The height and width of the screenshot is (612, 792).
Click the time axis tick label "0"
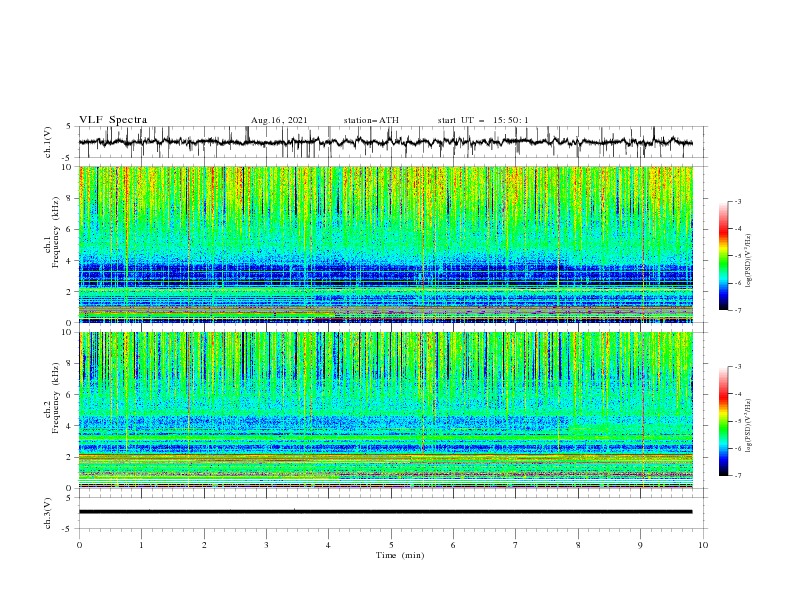(79, 545)
